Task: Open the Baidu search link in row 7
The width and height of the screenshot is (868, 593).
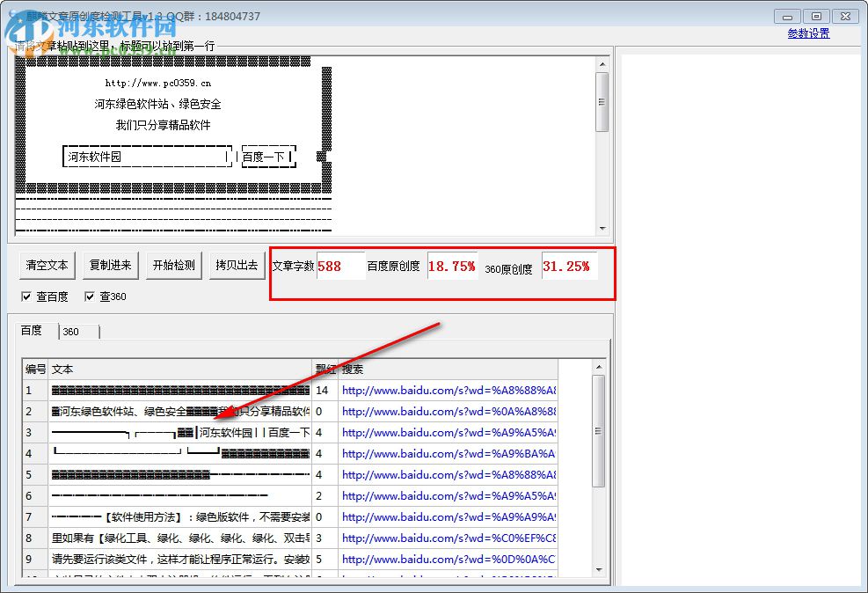Action: 449,516
